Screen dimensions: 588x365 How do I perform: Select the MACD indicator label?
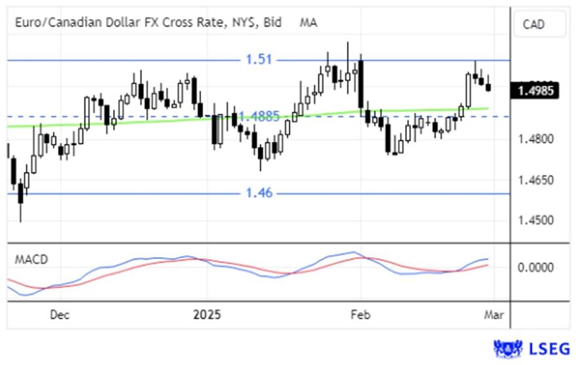point(31,259)
